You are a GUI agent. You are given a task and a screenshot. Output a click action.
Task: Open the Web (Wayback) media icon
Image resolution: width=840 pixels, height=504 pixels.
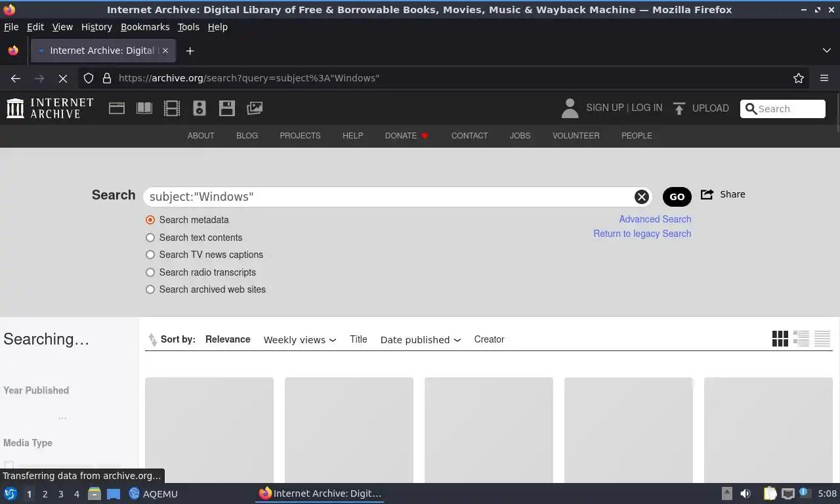[x=117, y=108]
